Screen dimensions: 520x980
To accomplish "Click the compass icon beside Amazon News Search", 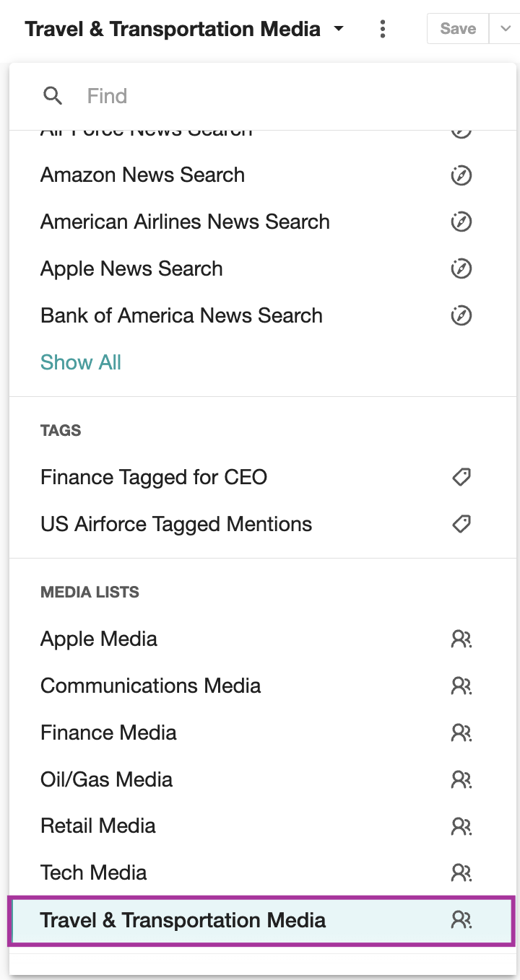I will pos(461,175).
